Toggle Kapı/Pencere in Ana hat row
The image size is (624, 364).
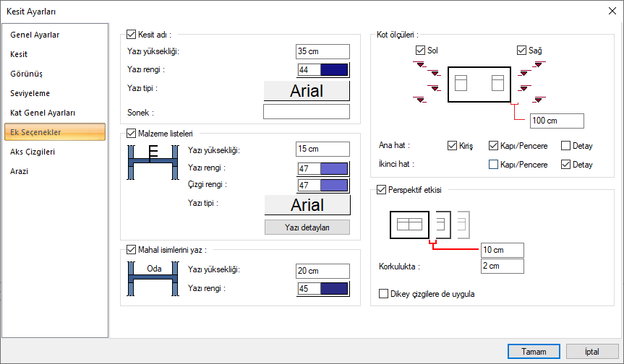pos(493,145)
